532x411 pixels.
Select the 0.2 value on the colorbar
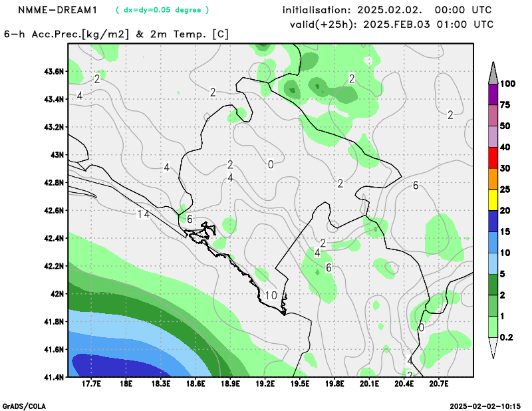pos(506,337)
